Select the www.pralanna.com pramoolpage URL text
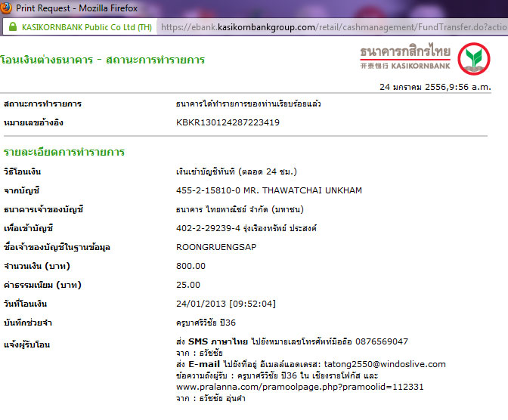Image resolution: width=508 pixels, height=420 pixels. point(300,387)
